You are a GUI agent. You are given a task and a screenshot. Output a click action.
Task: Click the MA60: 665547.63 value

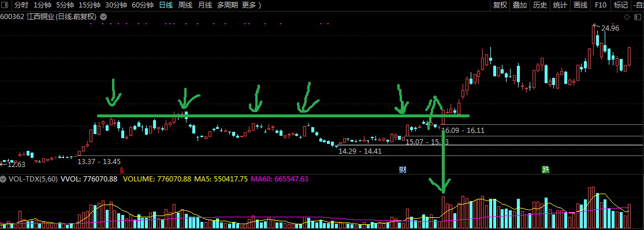tap(280, 179)
